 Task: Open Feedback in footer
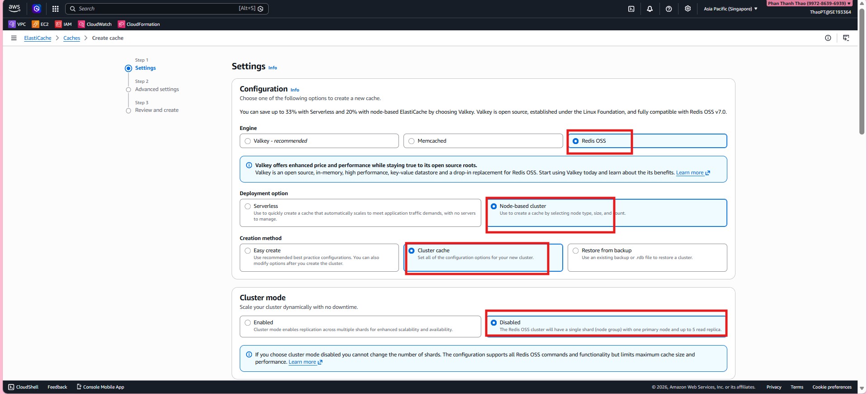pos(57,387)
